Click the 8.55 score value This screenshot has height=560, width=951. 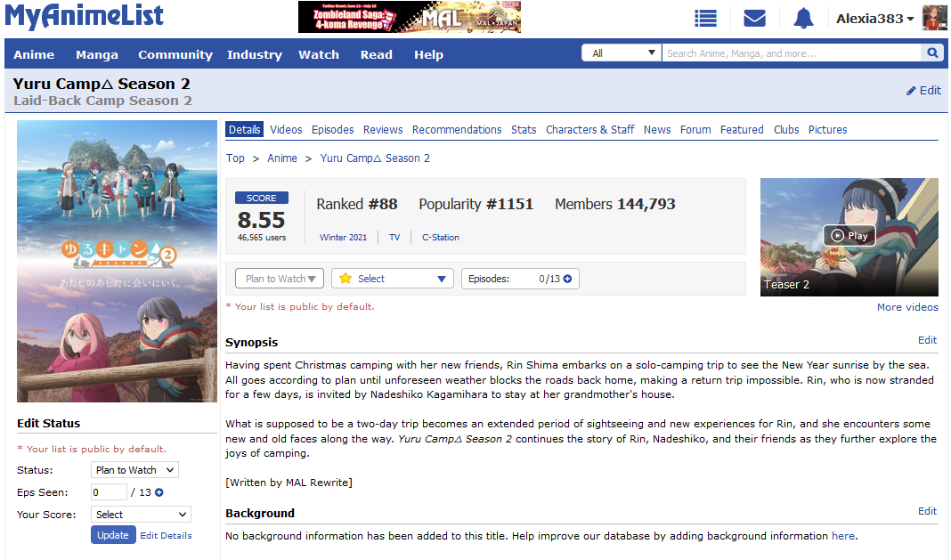click(x=262, y=219)
